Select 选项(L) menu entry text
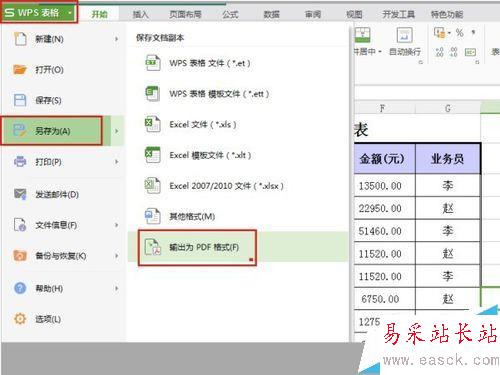The image size is (500, 375). click(48, 319)
